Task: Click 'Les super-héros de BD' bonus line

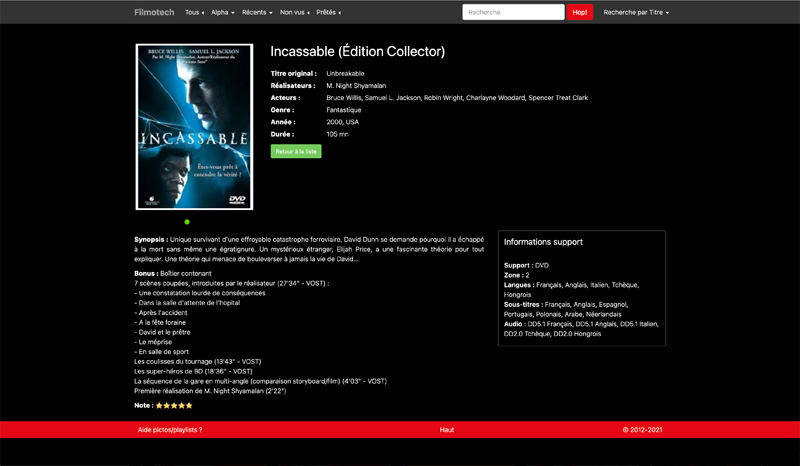Action: (193, 371)
